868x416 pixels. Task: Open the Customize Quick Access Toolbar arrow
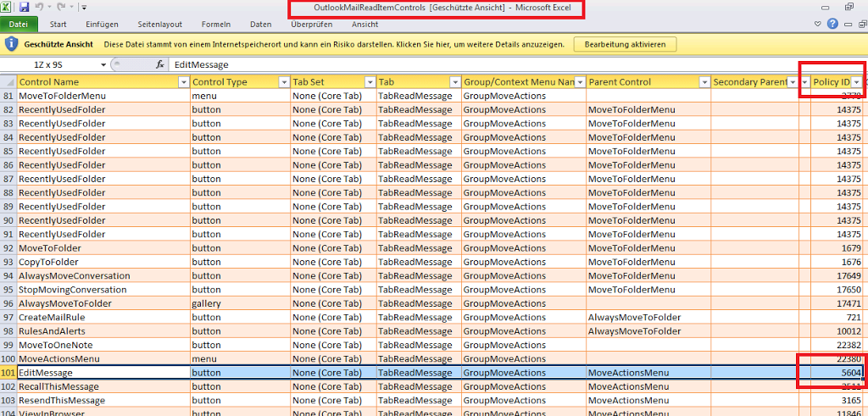tap(86, 8)
